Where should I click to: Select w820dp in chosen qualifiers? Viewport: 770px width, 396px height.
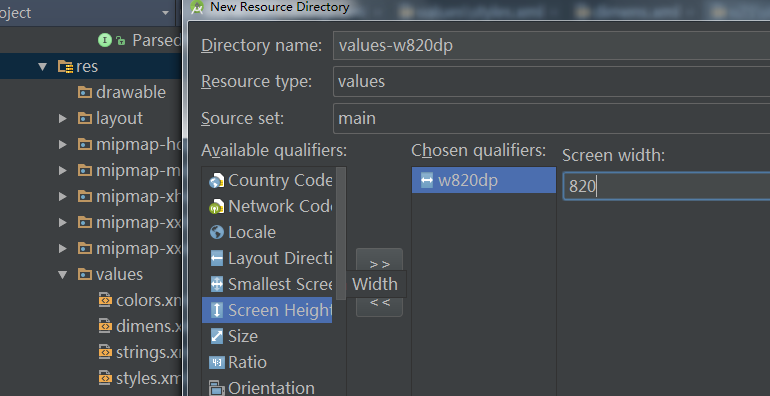tap(484, 180)
